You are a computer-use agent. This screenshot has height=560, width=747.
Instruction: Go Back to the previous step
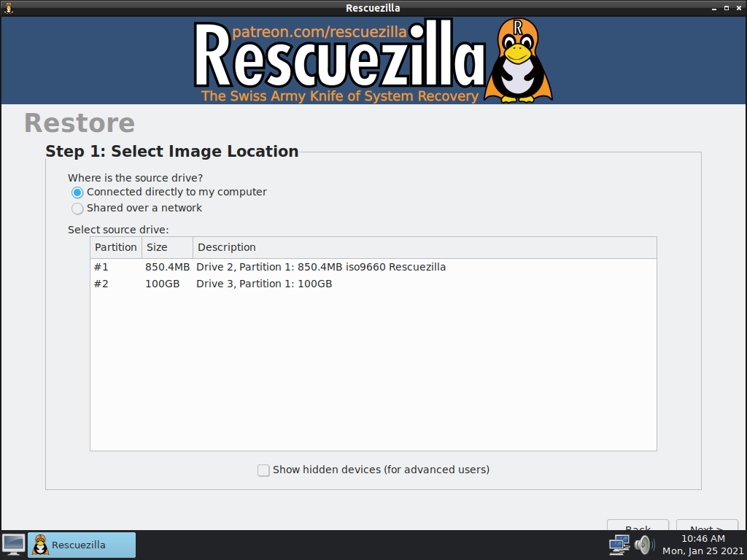point(638,525)
